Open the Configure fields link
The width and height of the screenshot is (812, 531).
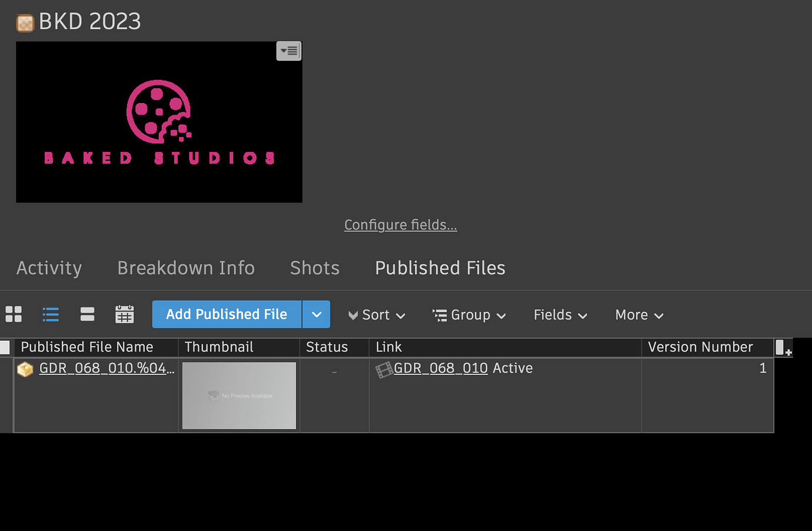click(x=400, y=224)
